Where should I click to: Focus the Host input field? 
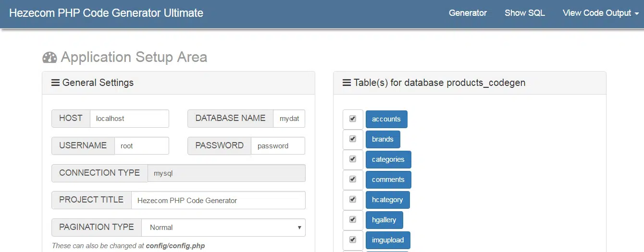point(129,119)
